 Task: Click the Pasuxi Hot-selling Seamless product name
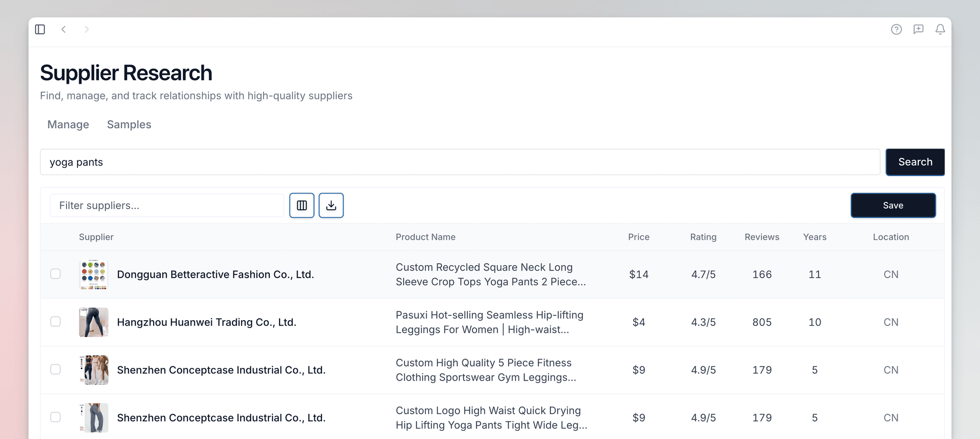[x=490, y=322]
